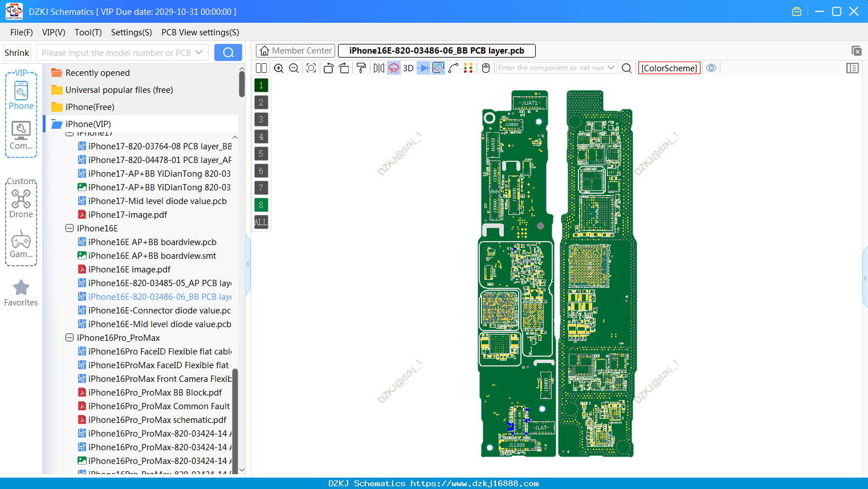The height and width of the screenshot is (489, 868).
Task: Open the Settings(S) menu
Action: [132, 32]
